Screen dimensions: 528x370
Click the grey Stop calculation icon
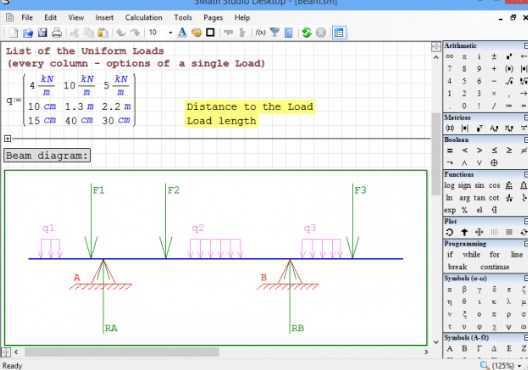click(321, 33)
